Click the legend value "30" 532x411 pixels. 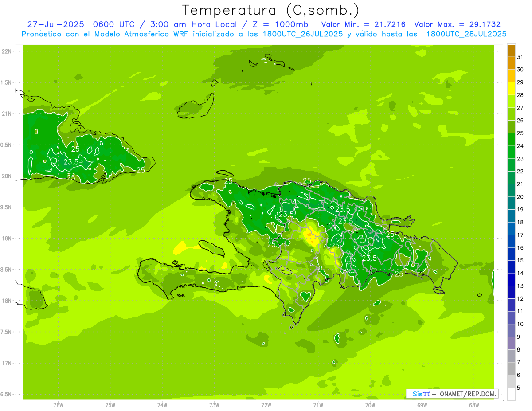(x=520, y=70)
